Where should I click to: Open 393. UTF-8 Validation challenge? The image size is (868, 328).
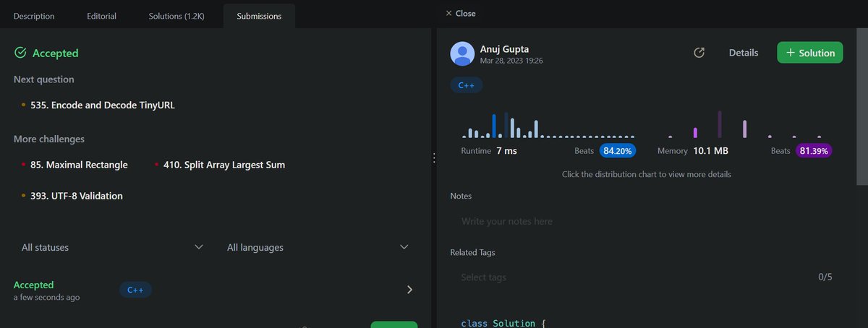coord(77,196)
